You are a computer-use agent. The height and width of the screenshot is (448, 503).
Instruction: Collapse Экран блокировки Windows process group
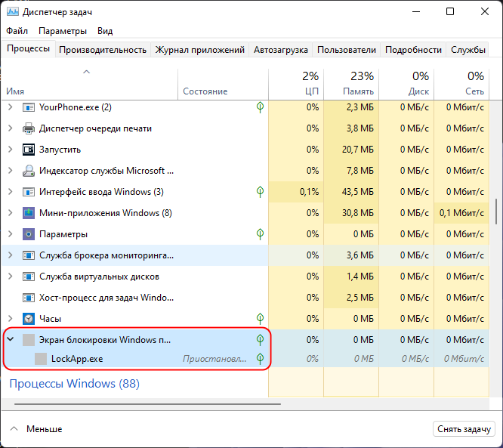[11, 339]
